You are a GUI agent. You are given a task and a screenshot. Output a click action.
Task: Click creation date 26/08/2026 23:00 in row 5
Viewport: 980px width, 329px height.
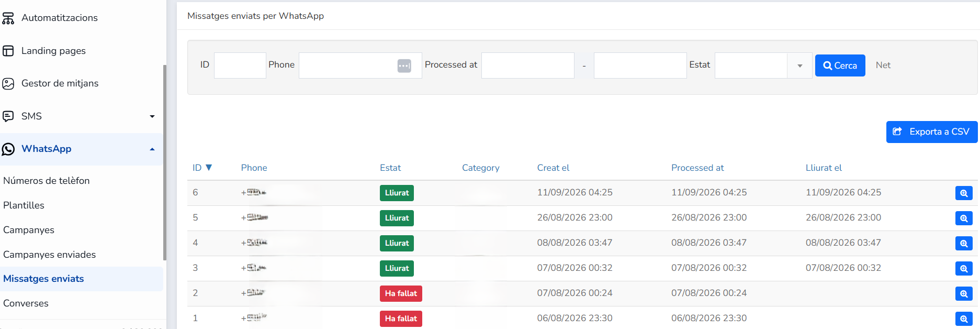click(575, 217)
